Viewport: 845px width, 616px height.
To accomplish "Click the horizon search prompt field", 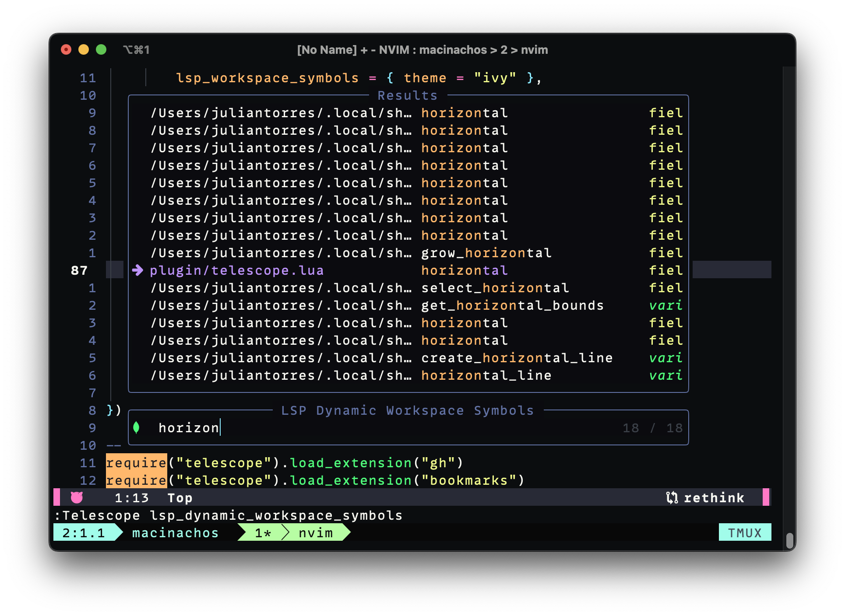I will pos(189,428).
